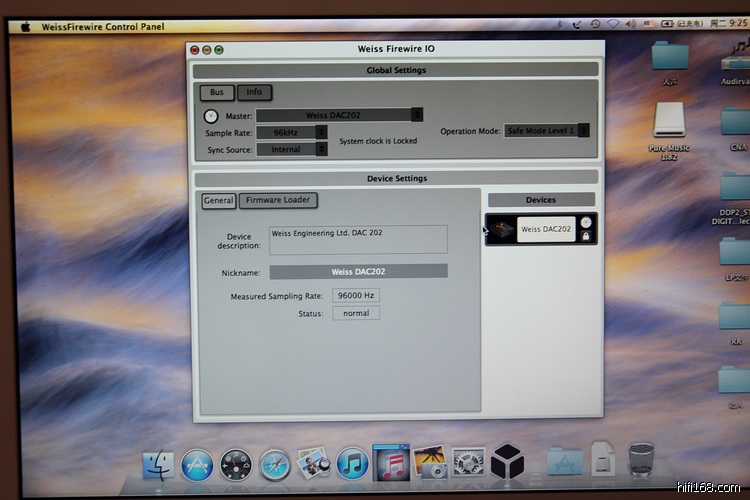Open System Preferences from the Dock
This screenshot has height=500, width=750.
468,463
